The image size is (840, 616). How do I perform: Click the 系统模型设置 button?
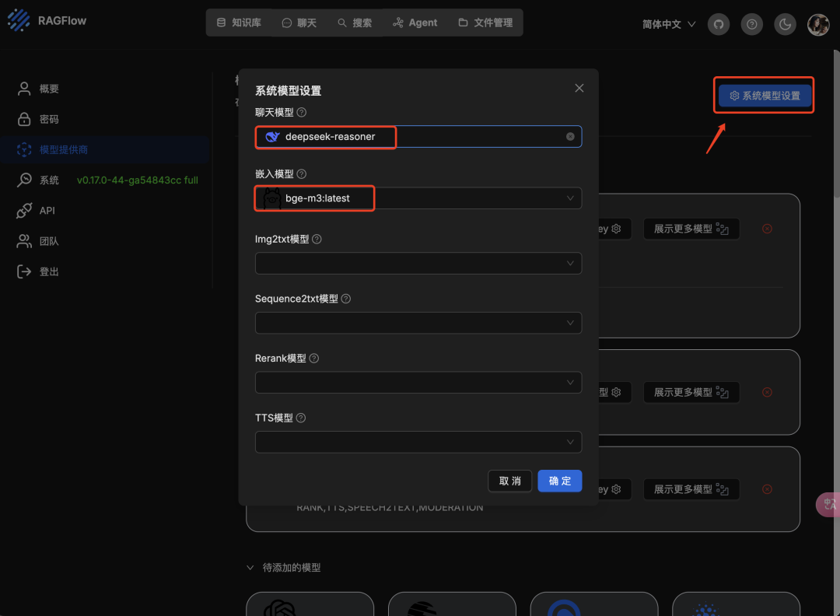coord(765,96)
